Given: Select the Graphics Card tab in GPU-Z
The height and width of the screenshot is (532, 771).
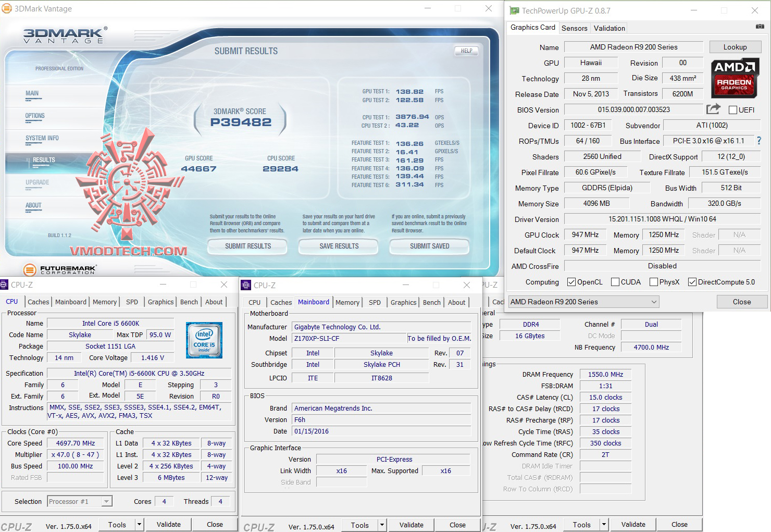Looking at the screenshot, I should point(533,27).
